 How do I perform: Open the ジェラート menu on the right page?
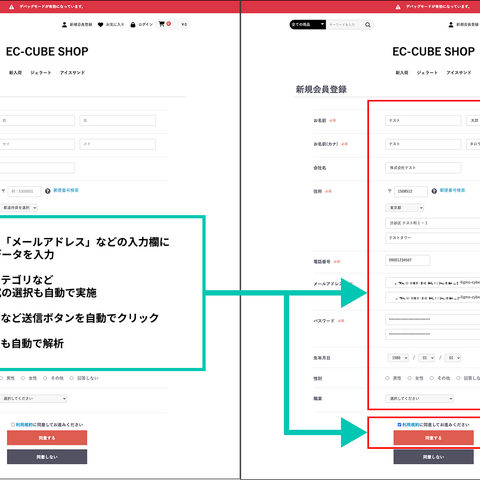(427, 73)
